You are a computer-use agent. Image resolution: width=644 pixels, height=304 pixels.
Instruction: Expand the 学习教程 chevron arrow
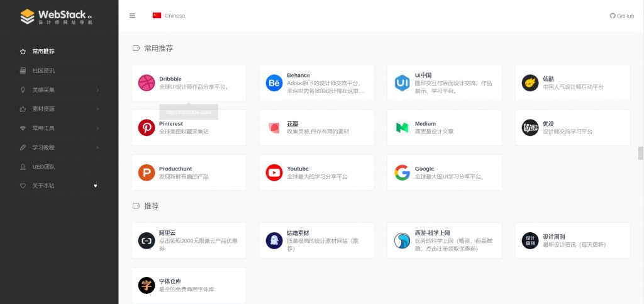(x=97, y=147)
